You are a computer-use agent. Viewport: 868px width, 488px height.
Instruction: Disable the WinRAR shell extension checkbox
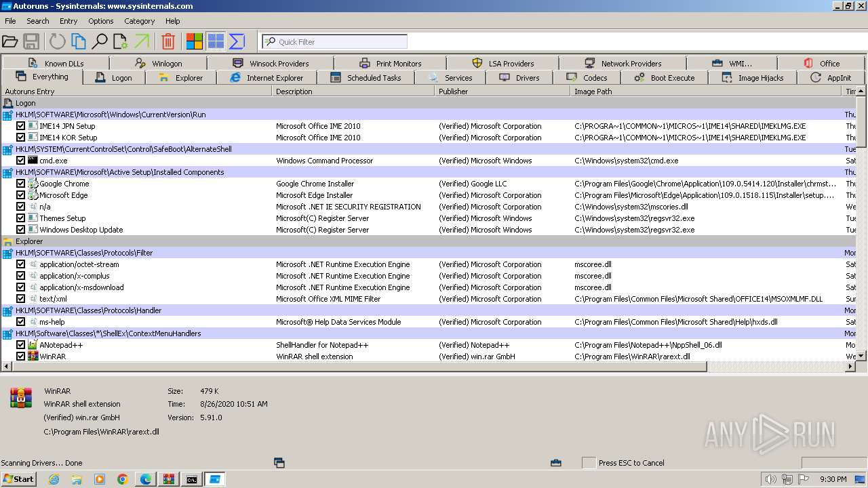[x=21, y=357]
